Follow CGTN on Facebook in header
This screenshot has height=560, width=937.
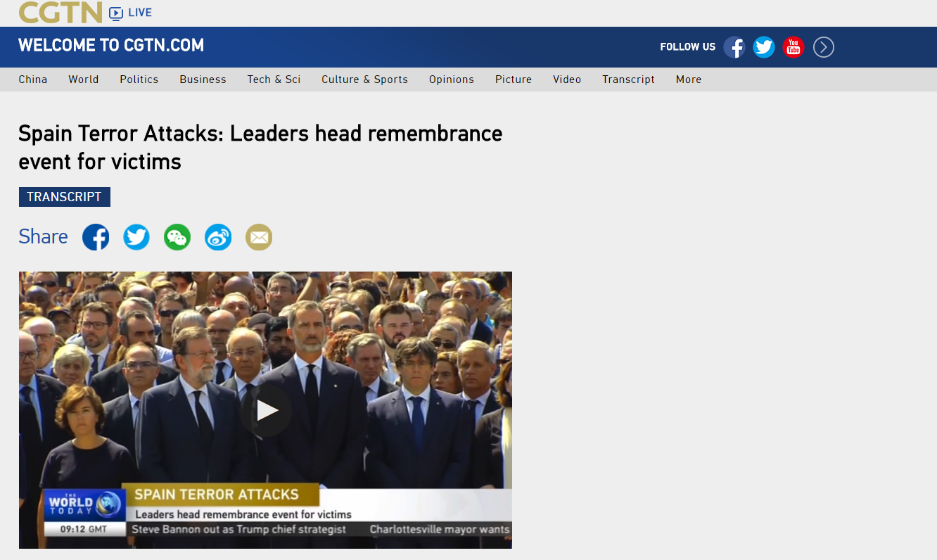734,47
